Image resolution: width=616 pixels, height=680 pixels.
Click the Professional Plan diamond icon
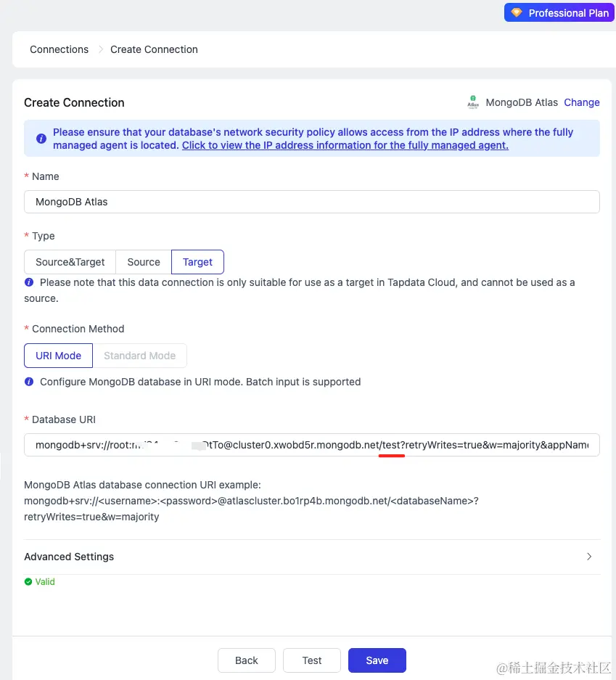pos(517,13)
